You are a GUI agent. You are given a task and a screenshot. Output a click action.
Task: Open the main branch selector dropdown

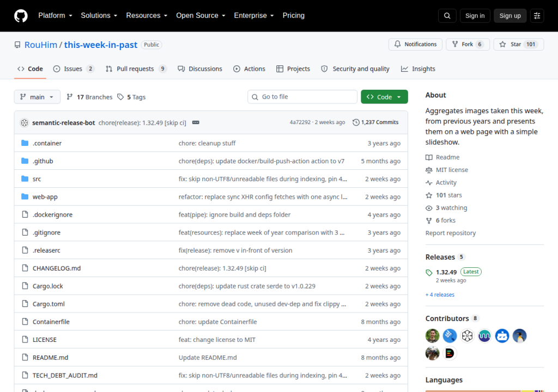(37, 97)
